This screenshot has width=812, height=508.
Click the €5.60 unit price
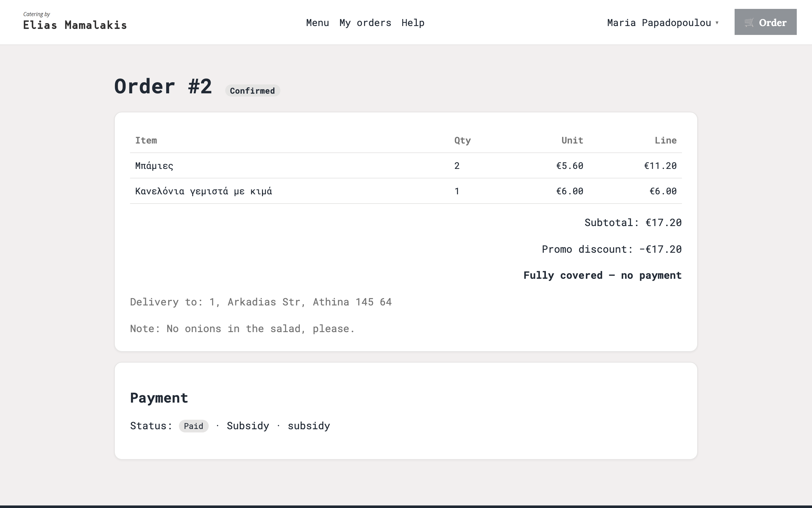coord(569,166)
